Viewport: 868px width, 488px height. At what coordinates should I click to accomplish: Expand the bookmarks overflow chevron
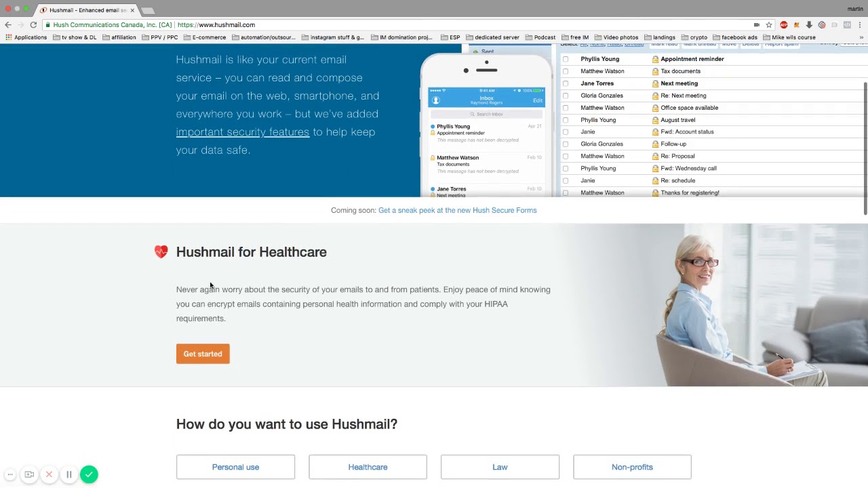[862, 37]
